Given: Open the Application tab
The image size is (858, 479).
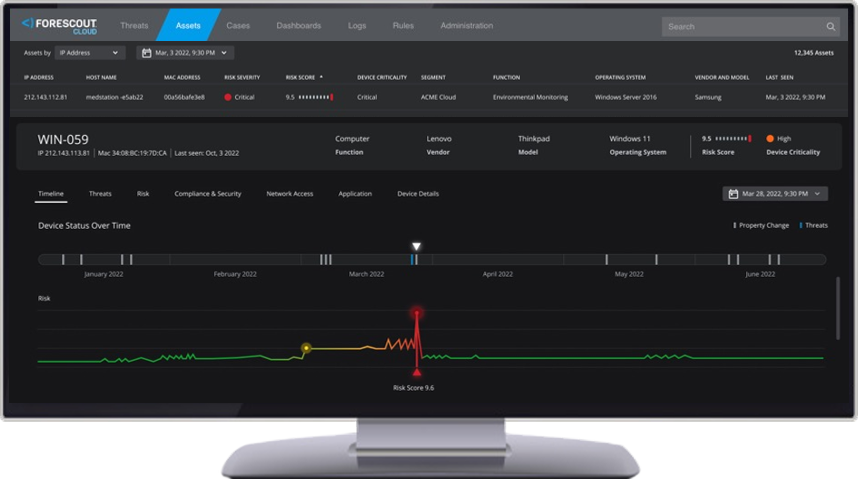Looking at the screenshot, I should tap(355, 194).
